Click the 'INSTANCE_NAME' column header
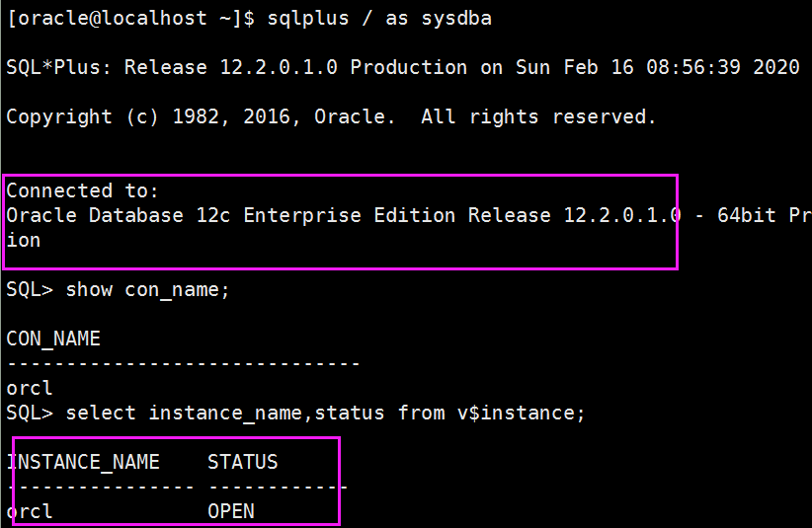The height and width of the screenshot is (528, 812). point(83,462)
